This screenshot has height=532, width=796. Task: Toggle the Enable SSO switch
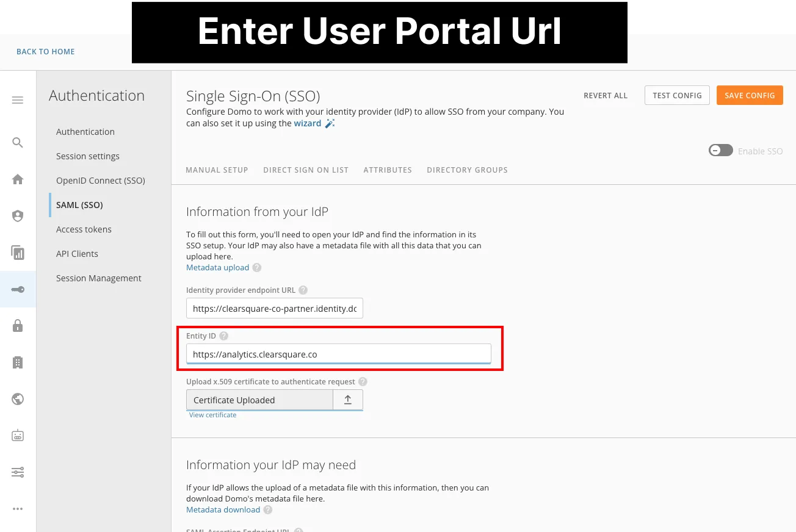pos(721,151)
